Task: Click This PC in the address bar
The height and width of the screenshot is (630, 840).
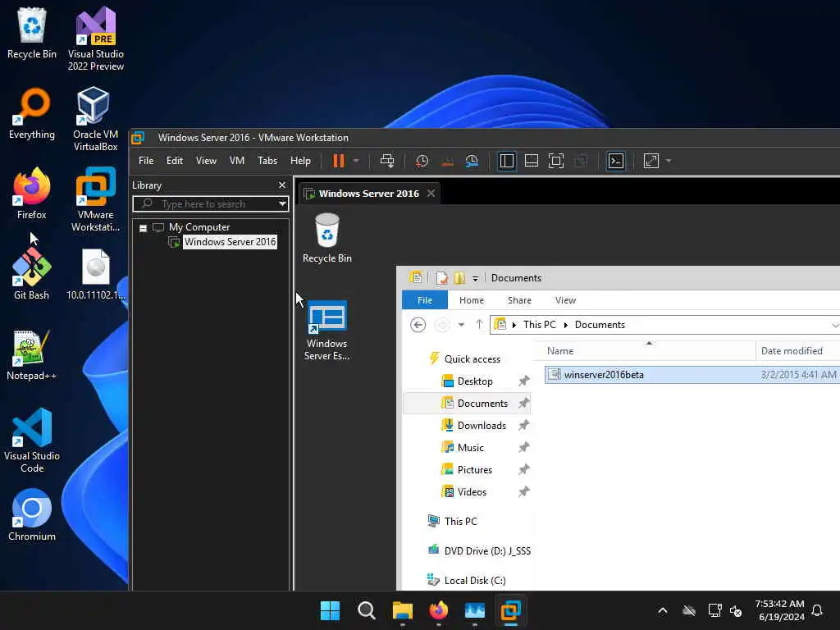Action: point(539,325)
